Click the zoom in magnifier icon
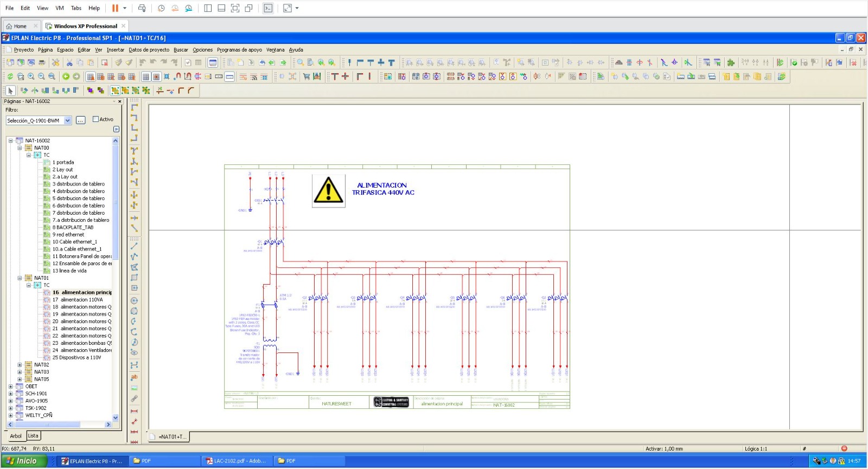This screenshot has width=868, height=469. (x=31, y=77)
